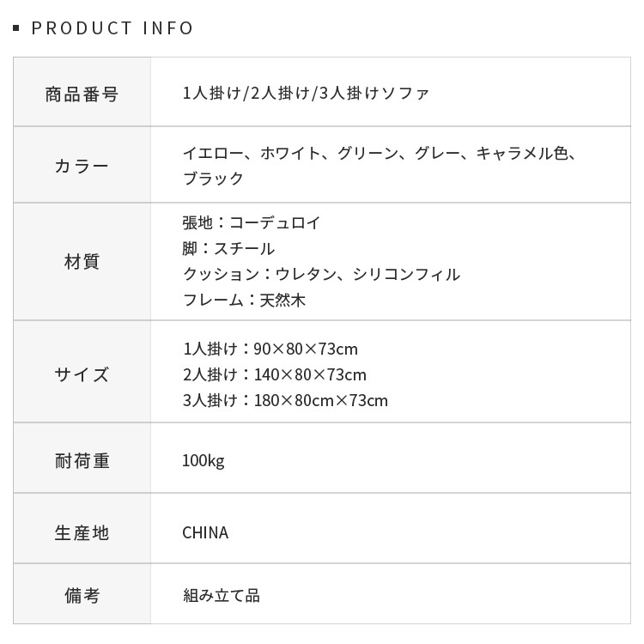Click the 3人掛け：180×80cm×73cm size line

click(x=285, y=400)
